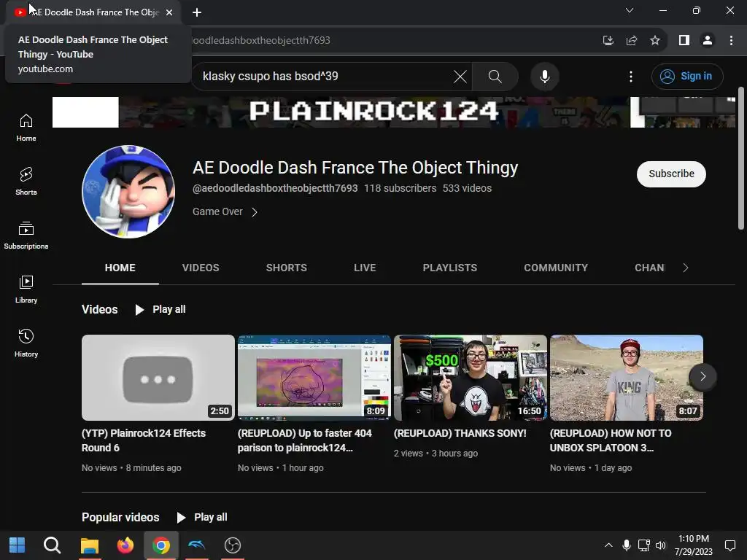Switch to the COMMUNITY tab

click(x=556, y=268)
